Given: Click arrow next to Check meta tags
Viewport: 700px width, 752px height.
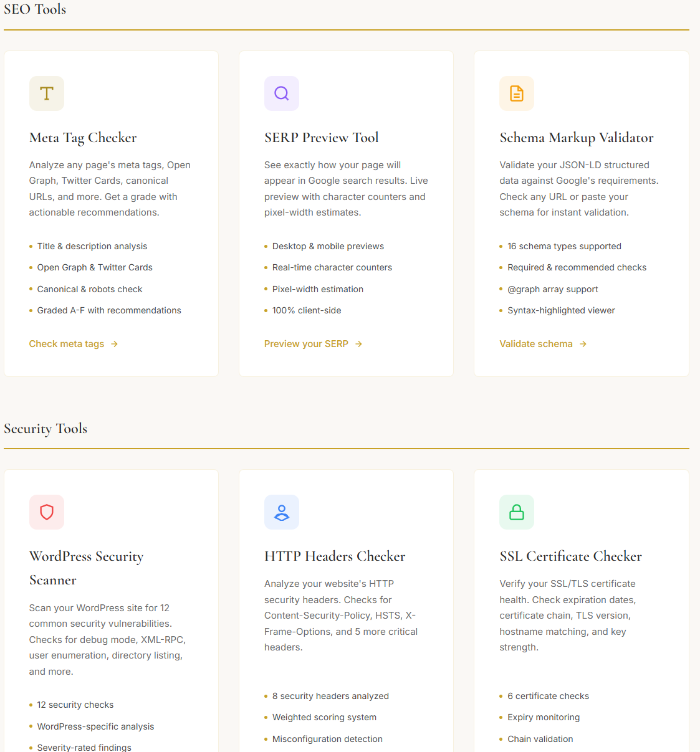Looking at the screenshot, I should coord(114,344).
